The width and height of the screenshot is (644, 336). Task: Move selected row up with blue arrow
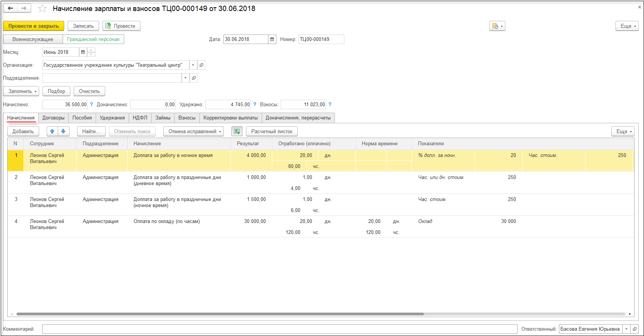[x=52, y=131]
